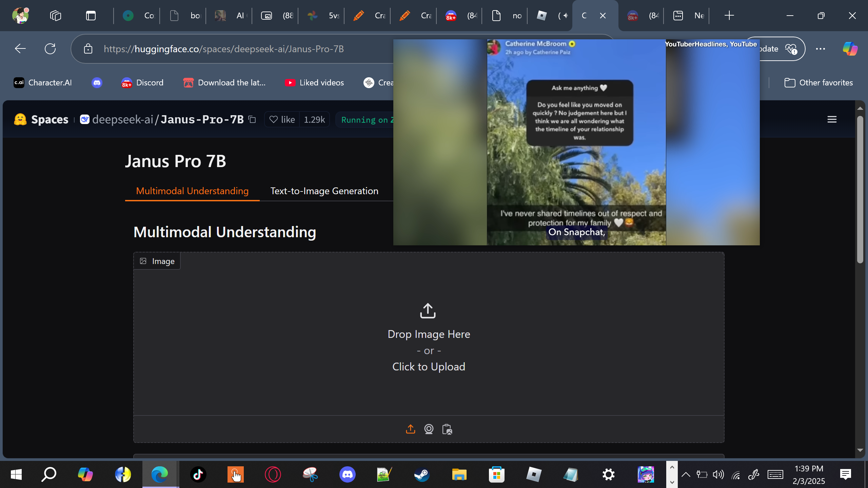Open the Wi-Fi network tray icon
Image resolution: width=868 pixels, height=488 pixels.
point(736,474)
